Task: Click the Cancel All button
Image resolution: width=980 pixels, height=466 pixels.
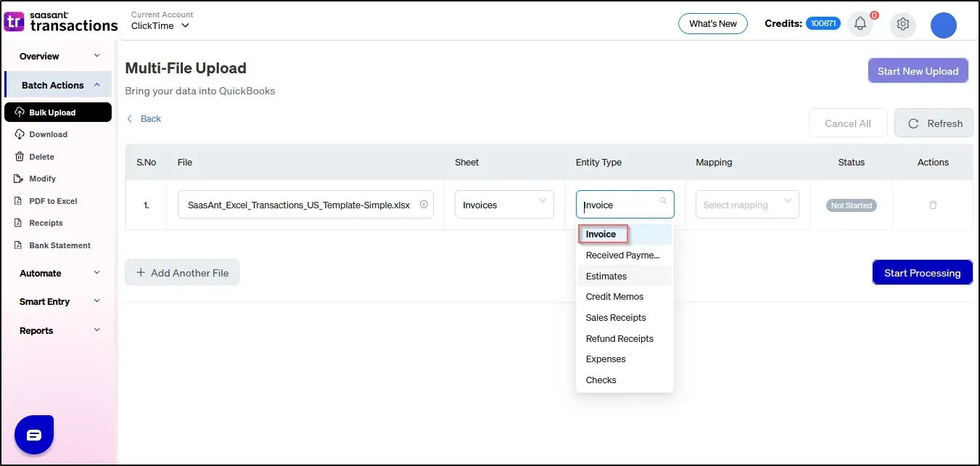Action: pos(848,123)
